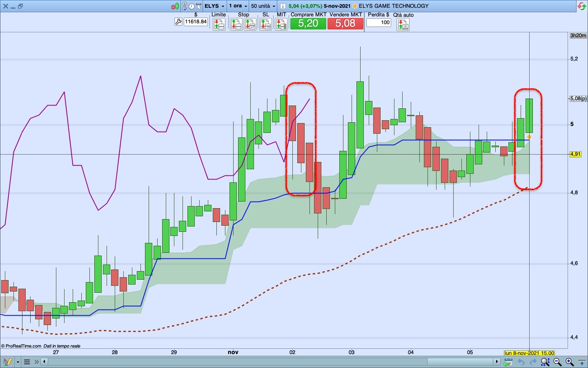Zoom out of the chart
Image resolution: width=588 pixels, height=368 pixels.
pos(557,362)
